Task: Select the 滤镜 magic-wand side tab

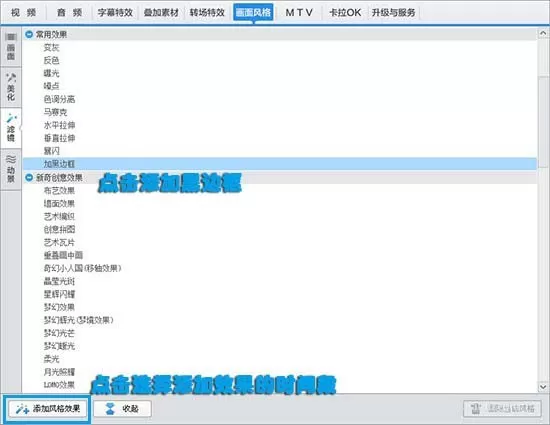Action: [x=11, y=128]
